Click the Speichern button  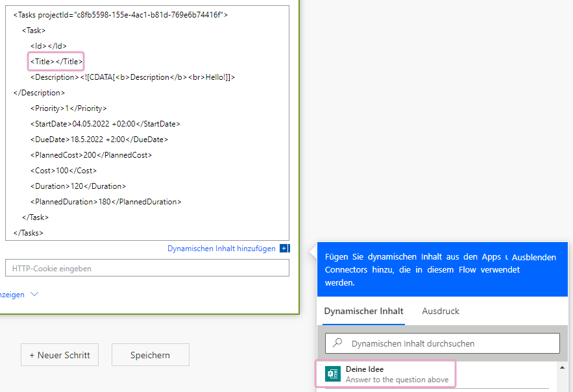click(x=150, y=355)
